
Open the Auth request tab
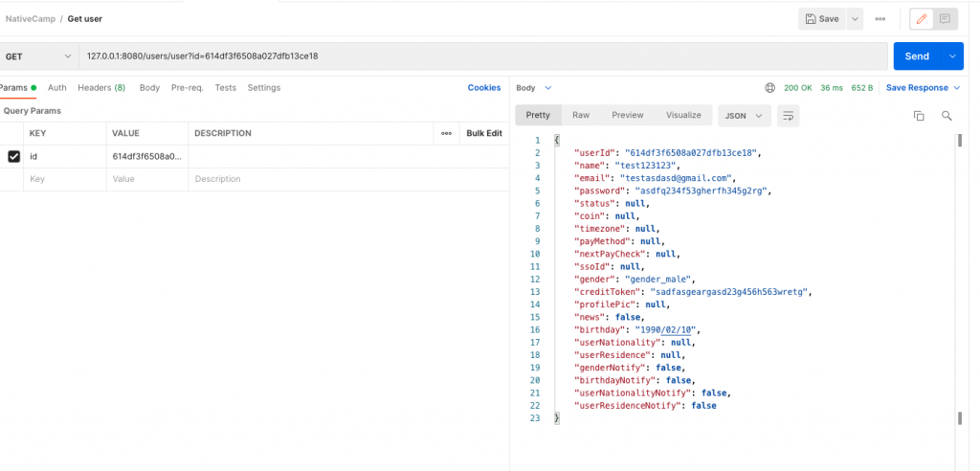[x=57, y=88]
